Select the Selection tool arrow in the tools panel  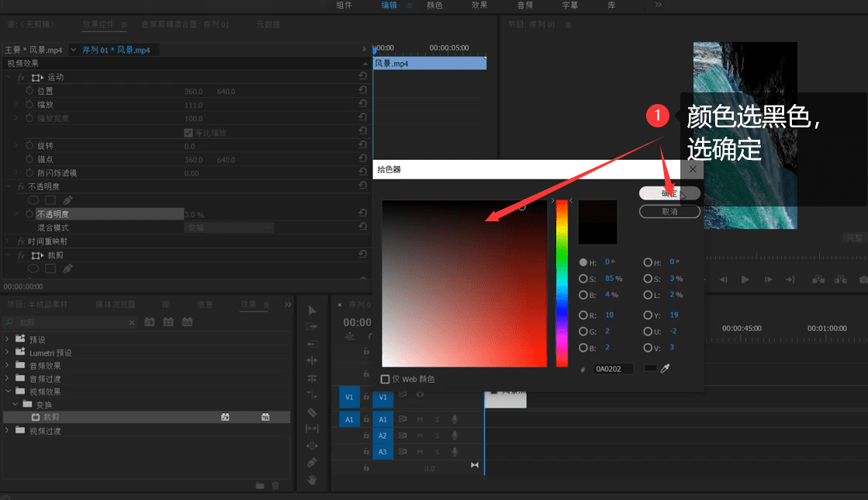[312, 311]
